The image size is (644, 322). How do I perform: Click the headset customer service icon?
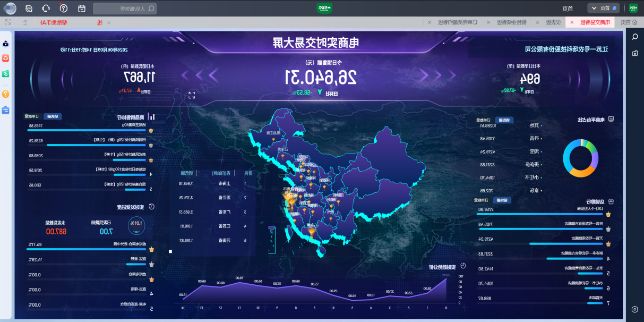[x=46, y=8]
